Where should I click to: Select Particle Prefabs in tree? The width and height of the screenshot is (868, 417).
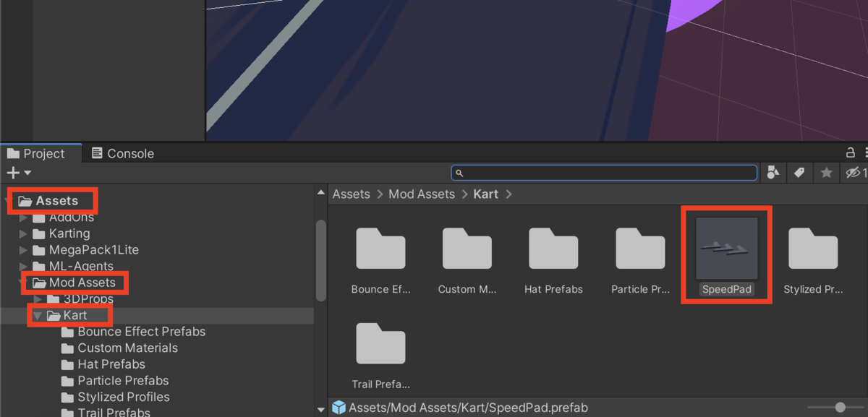115,380
